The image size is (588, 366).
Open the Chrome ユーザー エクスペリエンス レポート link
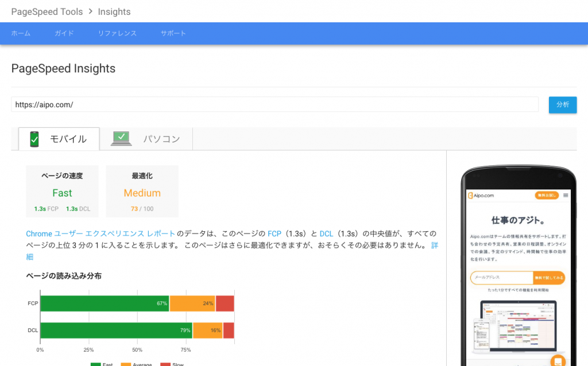click(100, 233)
